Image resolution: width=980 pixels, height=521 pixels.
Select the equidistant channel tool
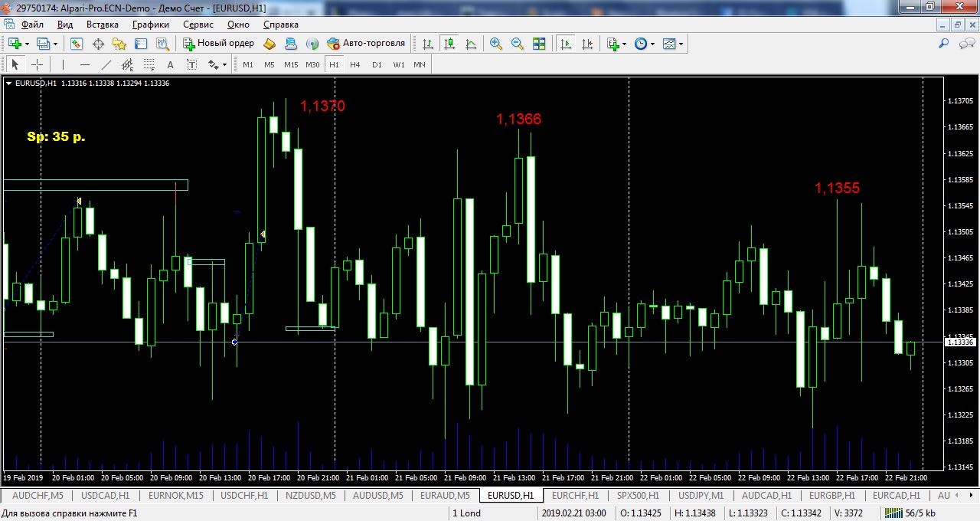coord(127,64)
